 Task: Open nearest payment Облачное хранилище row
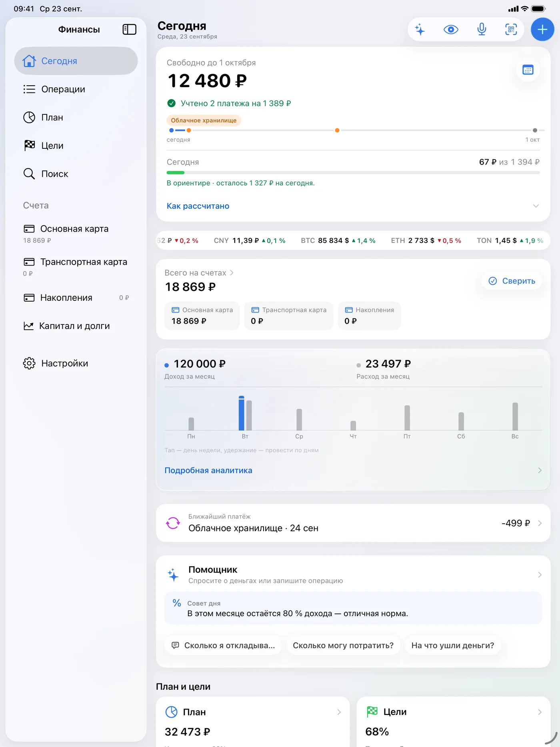(353, 523)
